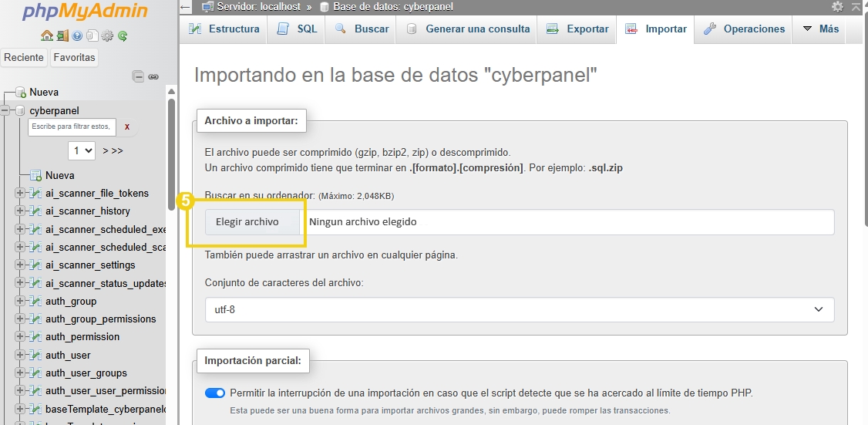Click the logout door icon
Screen dimensions: 868x425
click(62, 36)
